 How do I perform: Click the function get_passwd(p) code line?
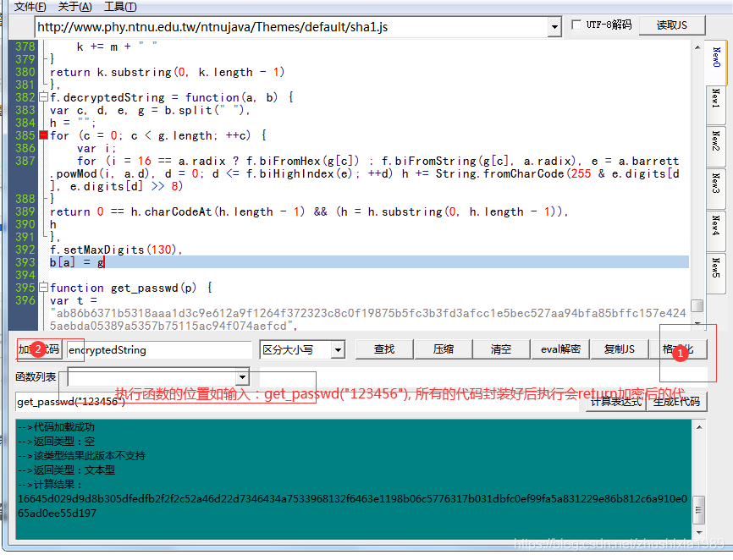pos(131,288)
